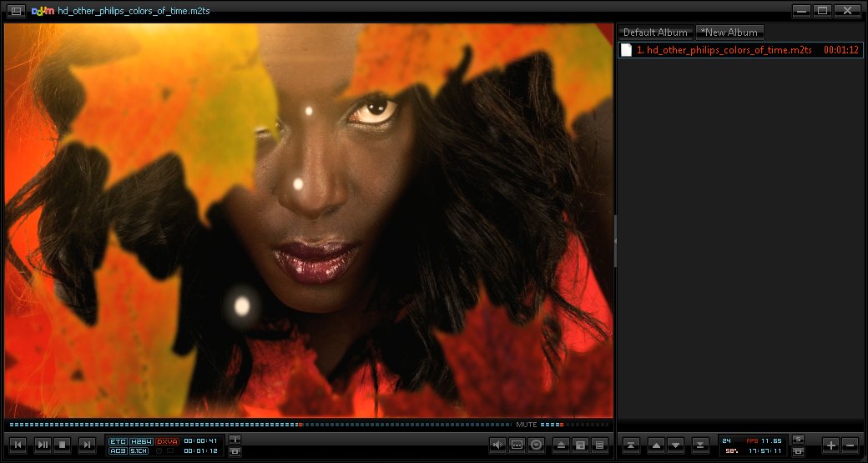The width and height of the screenshot is (868, 463).
Task: Skip to the next track
Action: pos(86,445)
